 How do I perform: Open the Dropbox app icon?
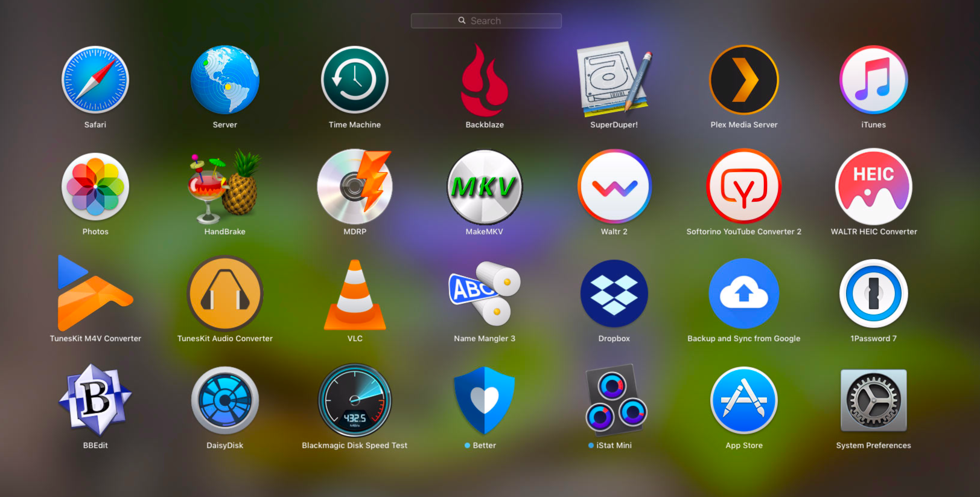pos(614,293)
